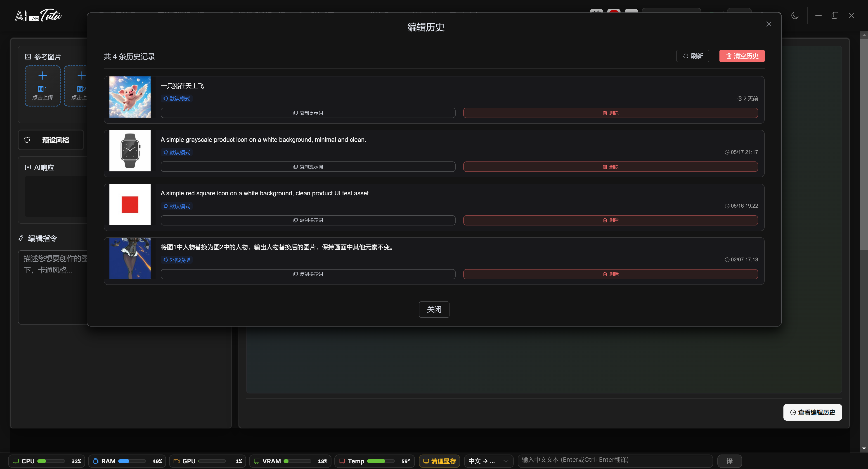Viewport: 868px width, 469px height.
Task: Copy prompt for the grayscale product icon record
Action: [308, 167]
